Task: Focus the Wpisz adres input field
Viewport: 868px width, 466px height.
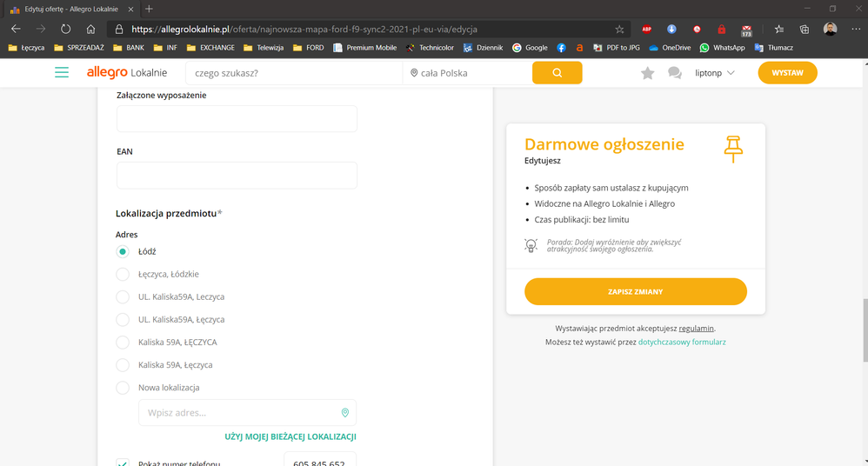Action: 248,413
